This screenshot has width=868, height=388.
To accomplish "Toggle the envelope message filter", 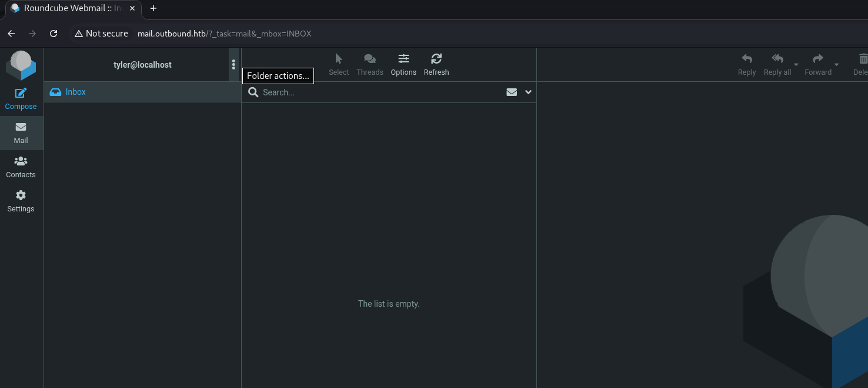I will tap(512, 92).
